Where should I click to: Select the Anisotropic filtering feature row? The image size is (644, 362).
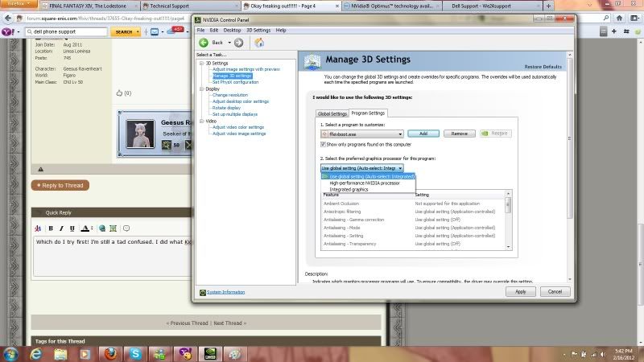(413, 212)
